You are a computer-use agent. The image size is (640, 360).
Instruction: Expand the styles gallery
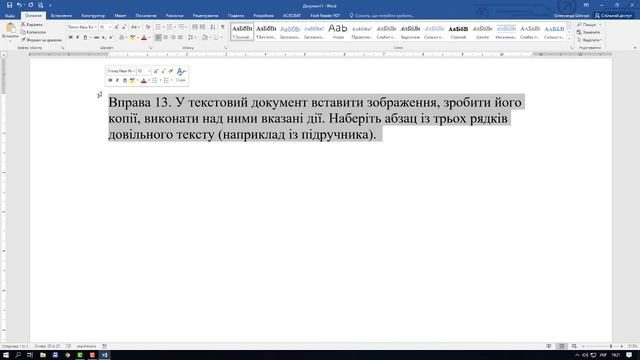pyautogui.click(x=569, y=38)
